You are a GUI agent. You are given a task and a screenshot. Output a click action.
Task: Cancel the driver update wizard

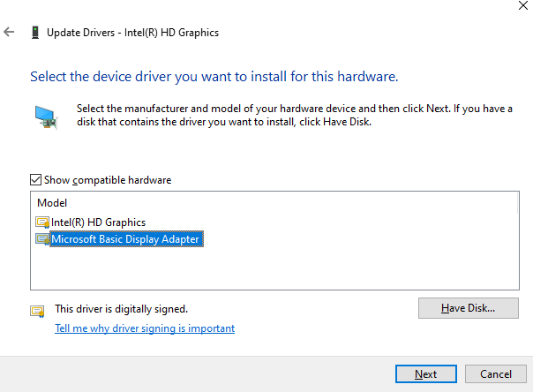pyautogui.click(x=496, y=374)
